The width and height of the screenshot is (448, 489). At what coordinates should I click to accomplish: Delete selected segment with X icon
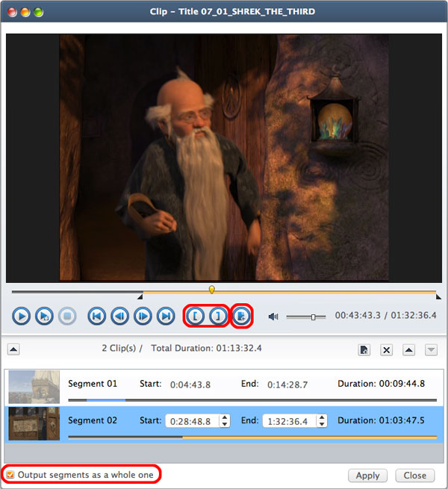click(x=386, y=350)
